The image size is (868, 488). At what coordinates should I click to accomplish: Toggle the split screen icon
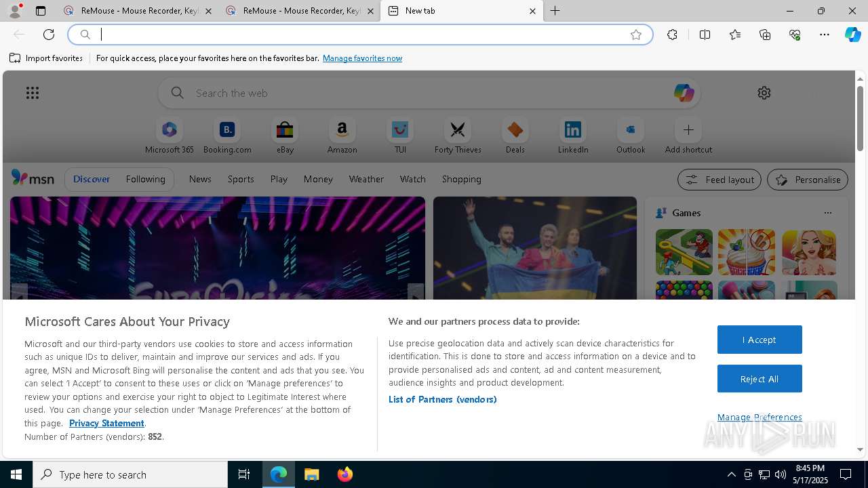pyautogui.click(x=705, y=35)
